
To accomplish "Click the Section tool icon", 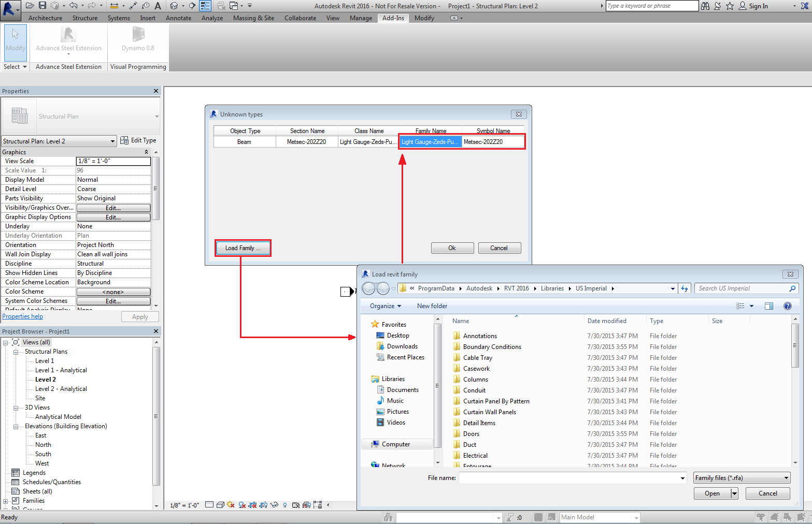I will tap(192, 6).
